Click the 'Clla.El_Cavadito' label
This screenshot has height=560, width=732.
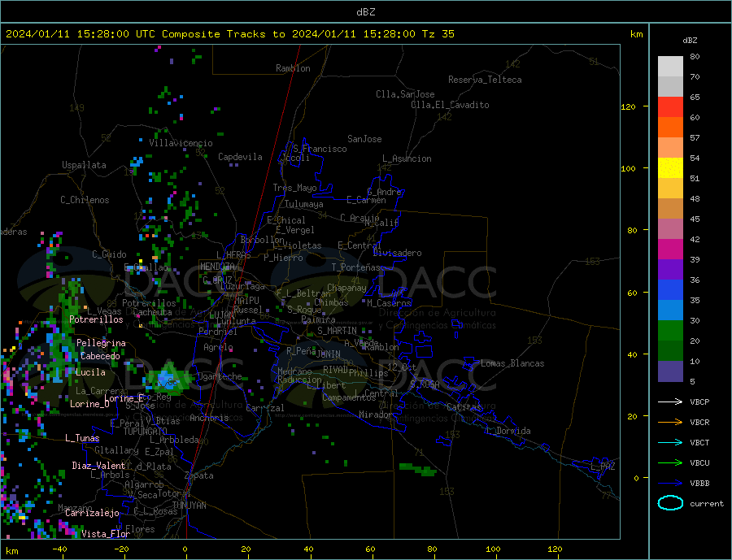[450, 105]
